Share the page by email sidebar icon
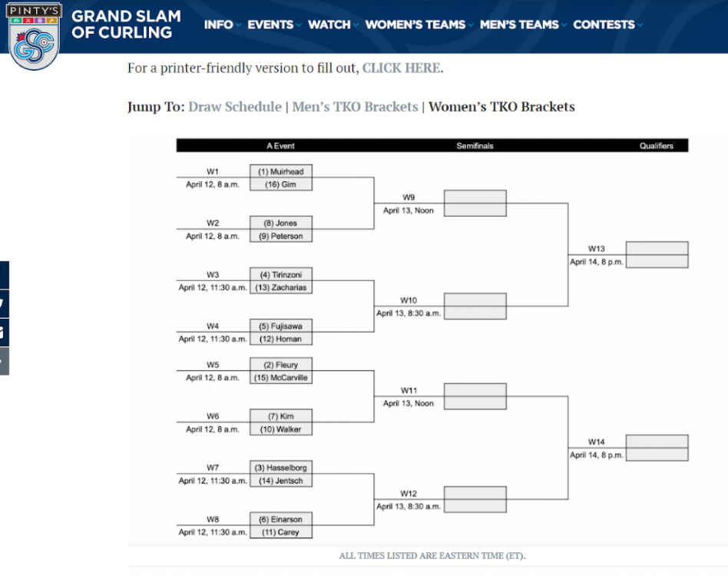 pos(4,332)
